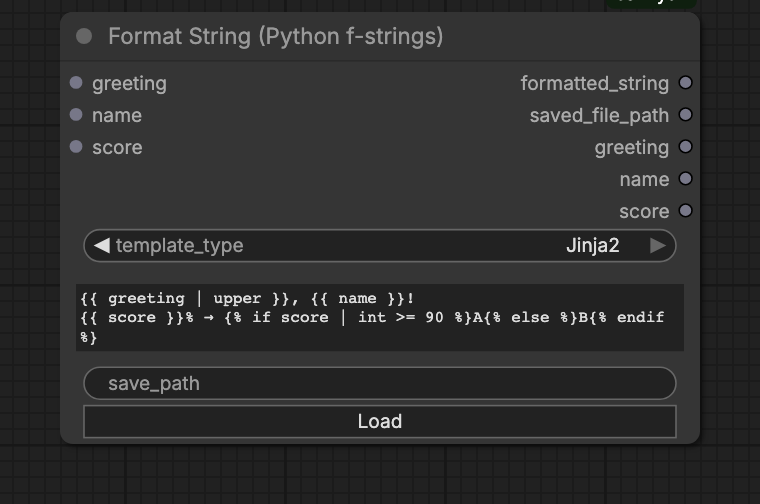Click into the Jinja2 template text area
This screenshot has width=760, height=504.
click(x=380, y=317)
